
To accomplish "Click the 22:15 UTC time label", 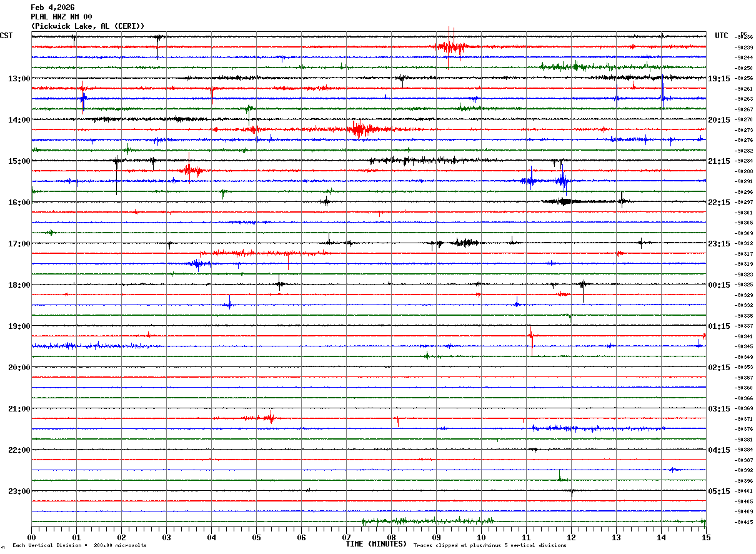I will click(x=719, y=202).
